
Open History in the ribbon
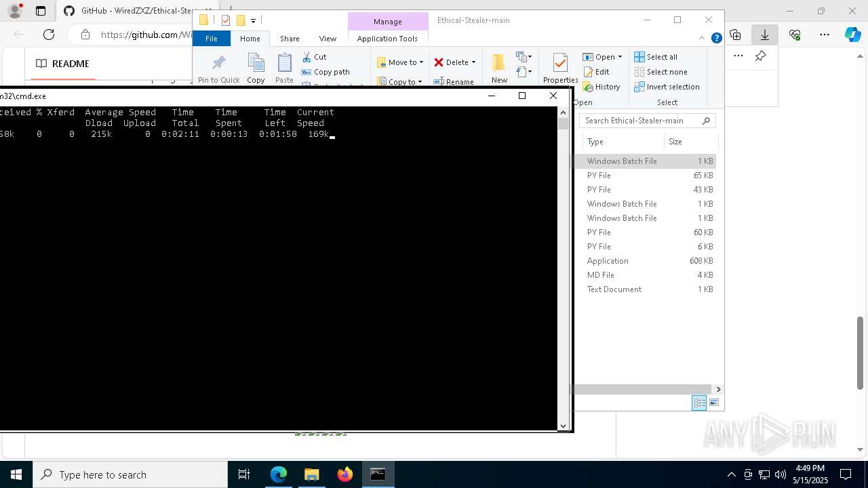601,87
